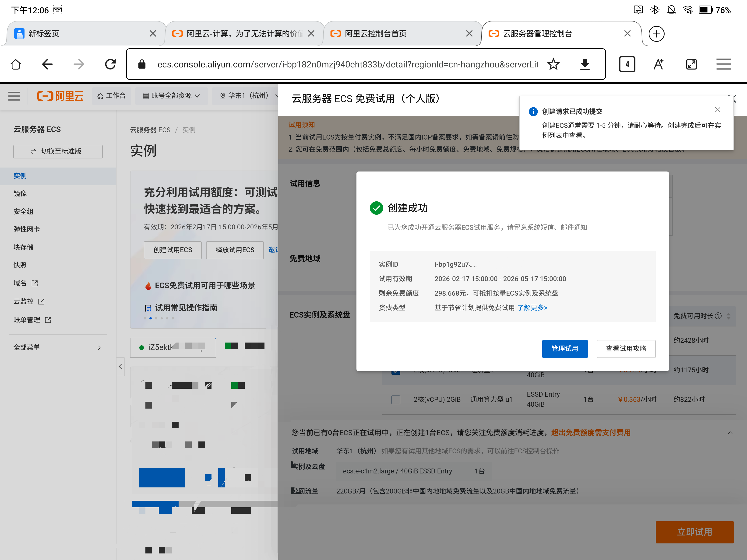This screenshot has width=747, height=560.
Task: Reload the page with refresh icon
Action: pyautogui.click(x=110, y=64)
